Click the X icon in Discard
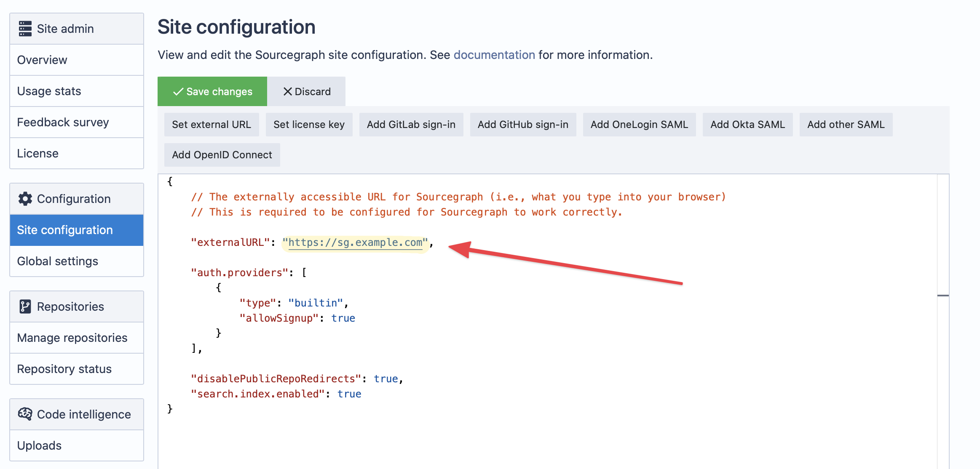Image resolution: width=980 pixels, height=469 pixels. click(x=288, y=91)
